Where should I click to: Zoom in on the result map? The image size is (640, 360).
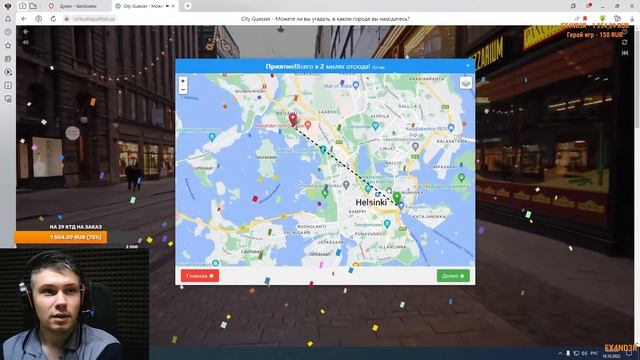pos(183,81)
